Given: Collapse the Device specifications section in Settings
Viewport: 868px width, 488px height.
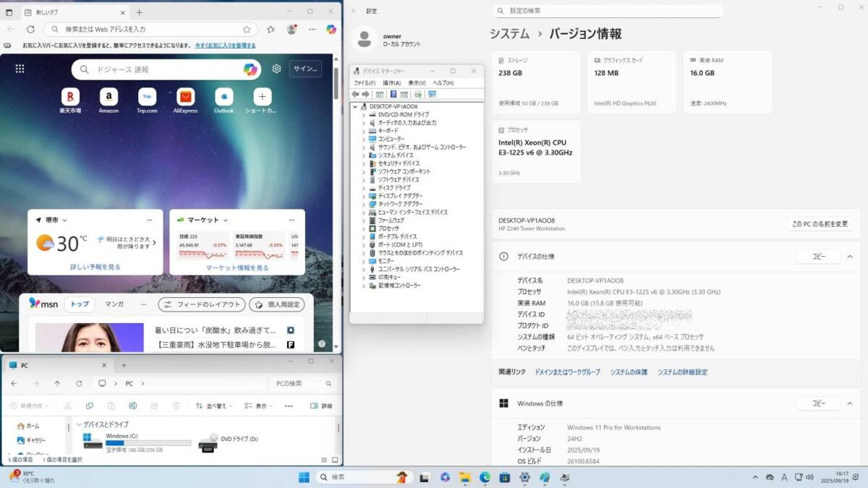Looking at the screenshot, I should [850, 257].
